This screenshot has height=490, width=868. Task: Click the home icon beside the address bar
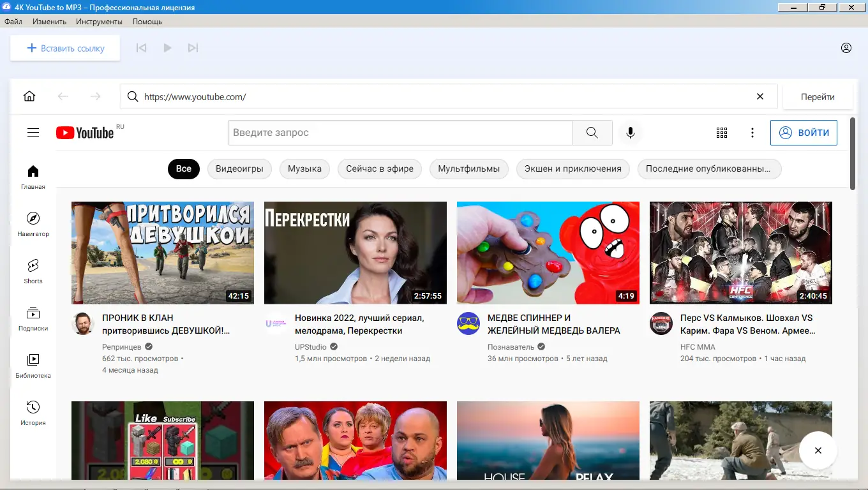click(x=29, y=96)
